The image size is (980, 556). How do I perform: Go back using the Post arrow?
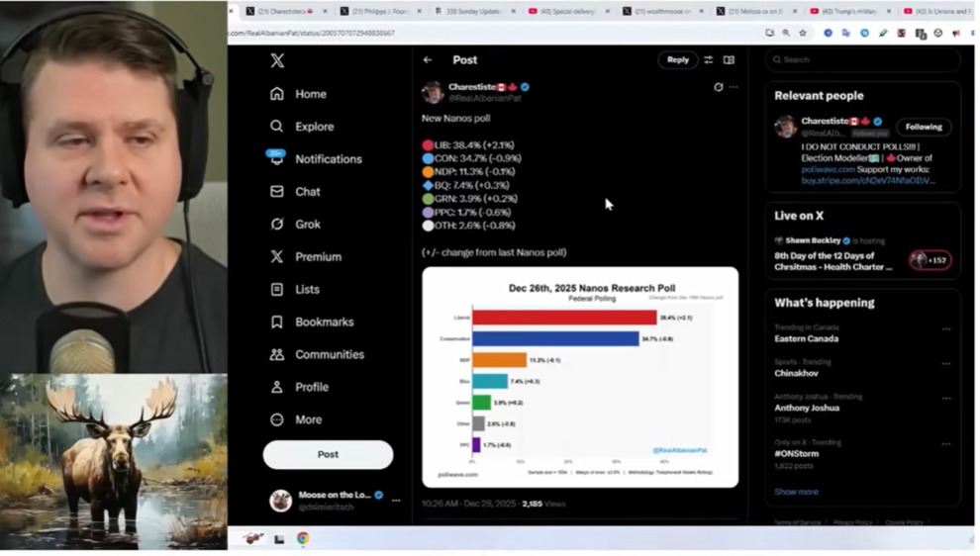click(x=428, y=60)
